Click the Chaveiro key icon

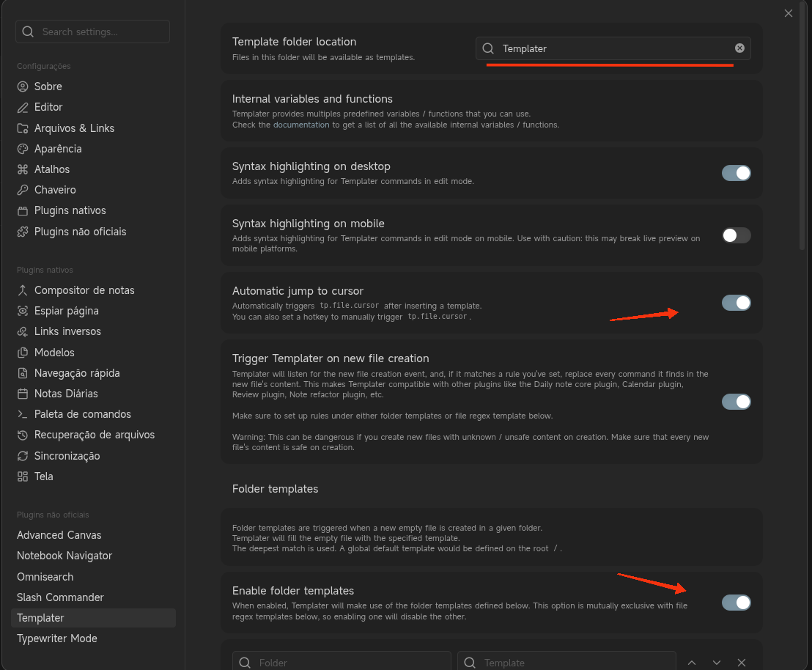click(x=23, y=190)
